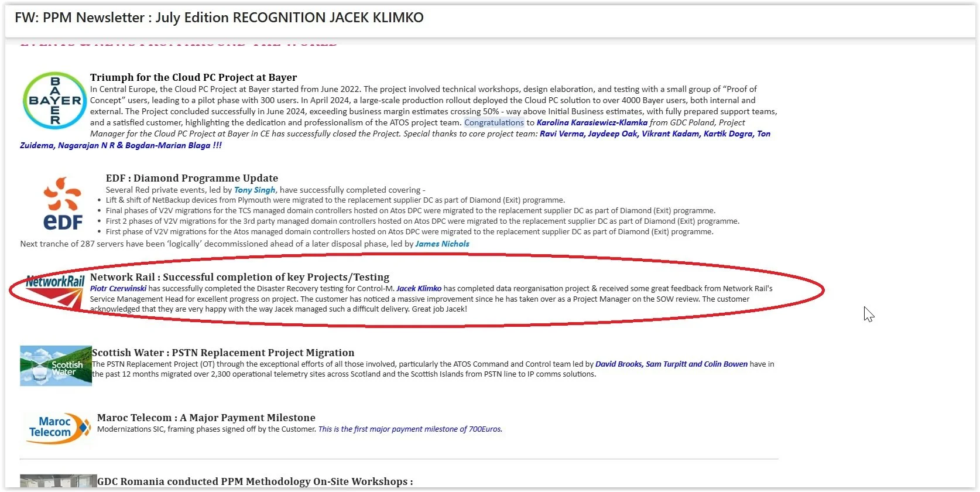Click the name Piotr Czerwinski
This screenshot has height=492, width=980.
point(118,288)
